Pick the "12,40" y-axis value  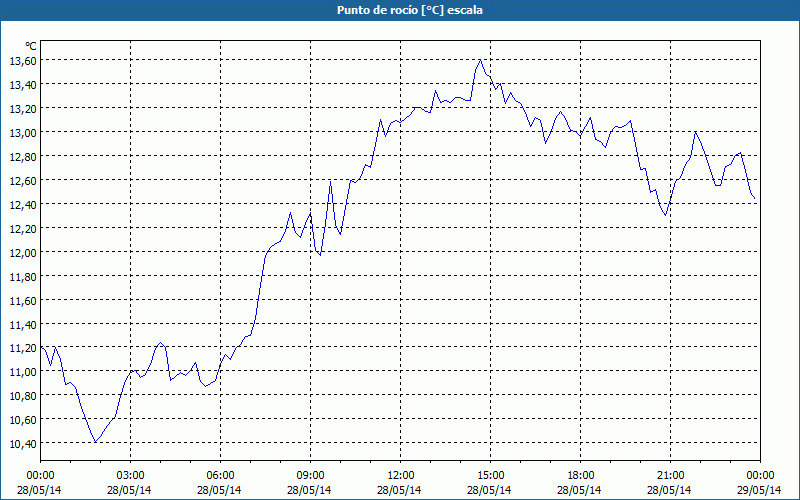(x=23, y=204)
